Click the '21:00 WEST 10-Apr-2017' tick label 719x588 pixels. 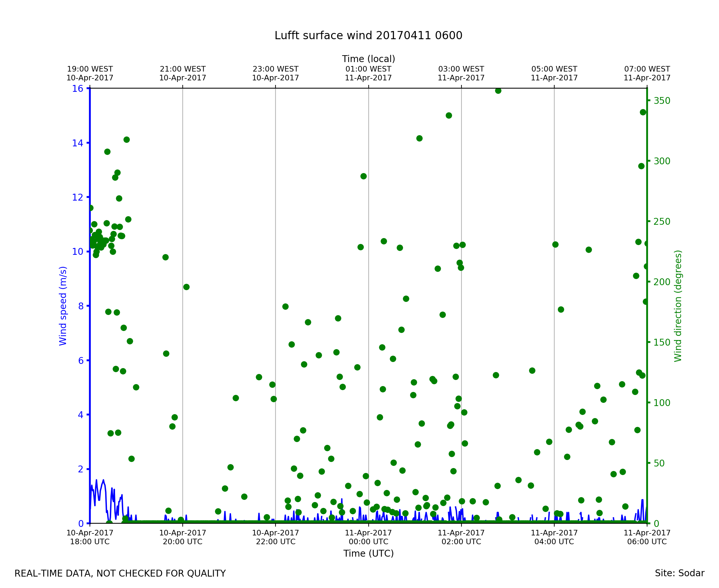183,73
